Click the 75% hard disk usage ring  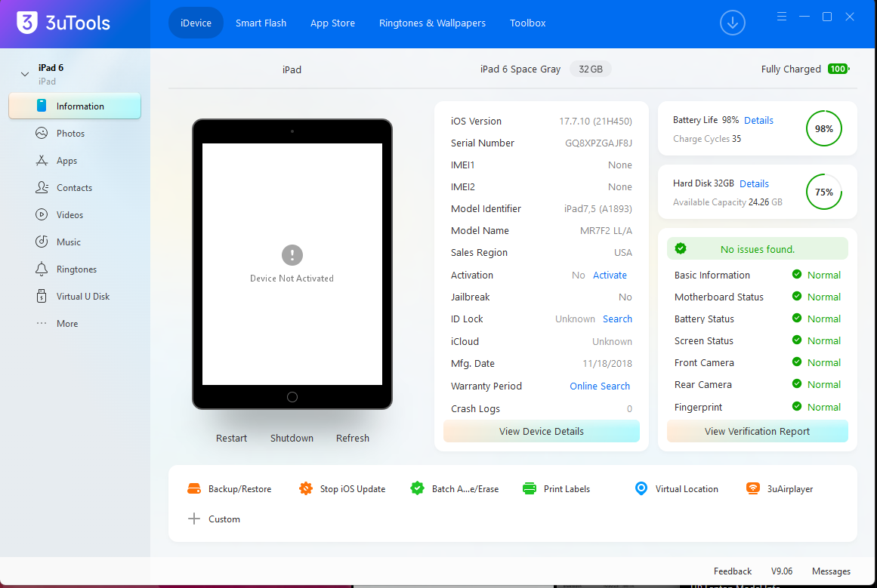(x=823, y=192)
